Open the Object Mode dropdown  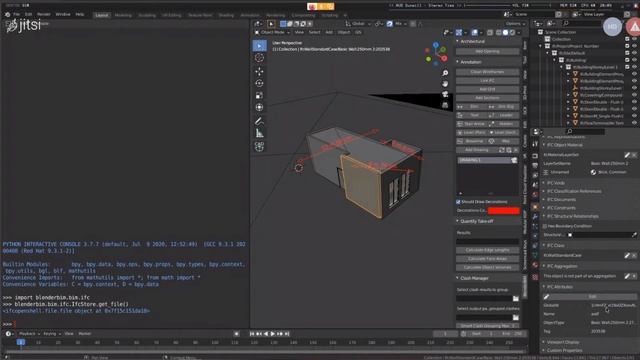pyautogui.click(x=272, y=33)
